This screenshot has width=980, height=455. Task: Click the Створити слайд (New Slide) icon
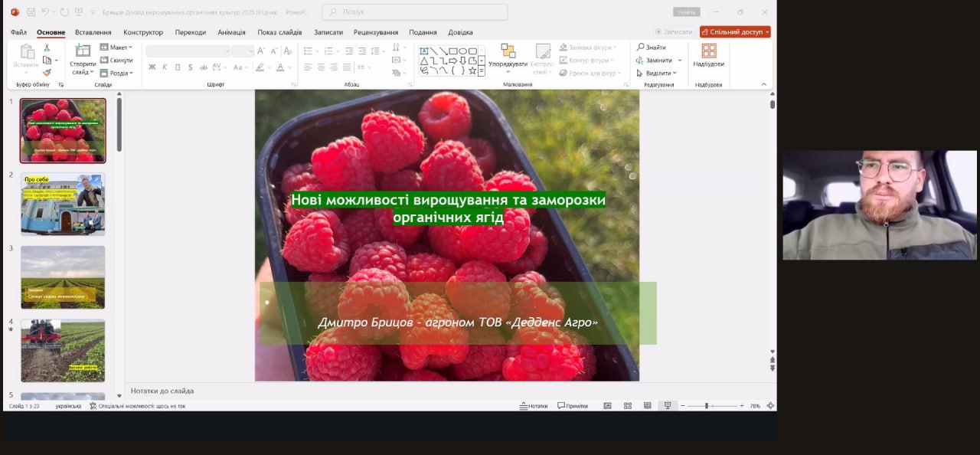pos(82,51)
